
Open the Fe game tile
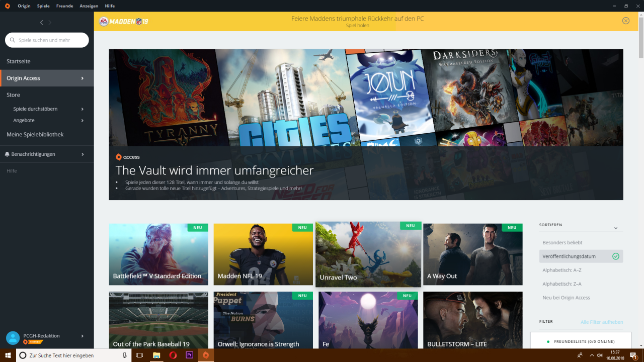[x=368, y=320]
